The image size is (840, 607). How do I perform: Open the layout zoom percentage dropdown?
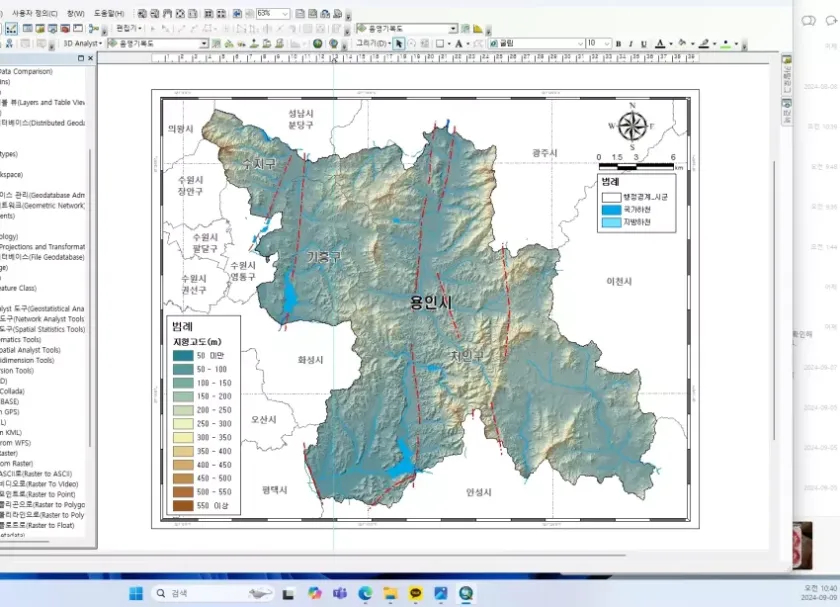coord(286,14)
